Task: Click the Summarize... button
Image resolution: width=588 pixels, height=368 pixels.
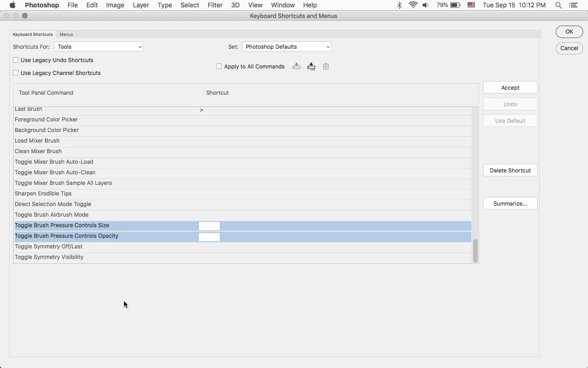Action: [510, 203]
